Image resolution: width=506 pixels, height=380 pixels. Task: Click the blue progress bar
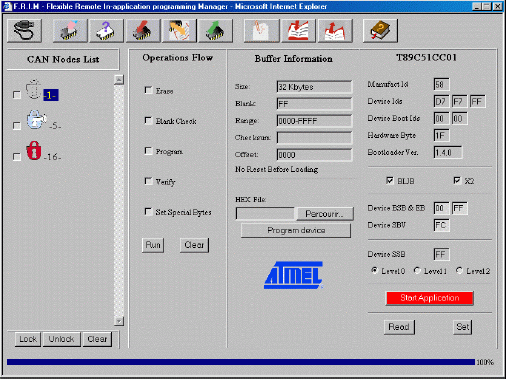pos(241,362)
